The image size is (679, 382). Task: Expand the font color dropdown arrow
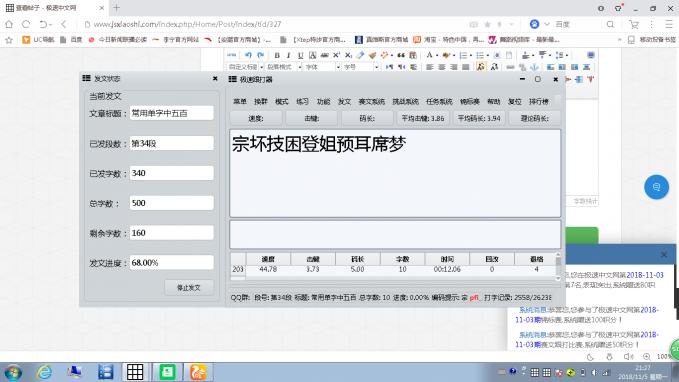click(436, 55)
